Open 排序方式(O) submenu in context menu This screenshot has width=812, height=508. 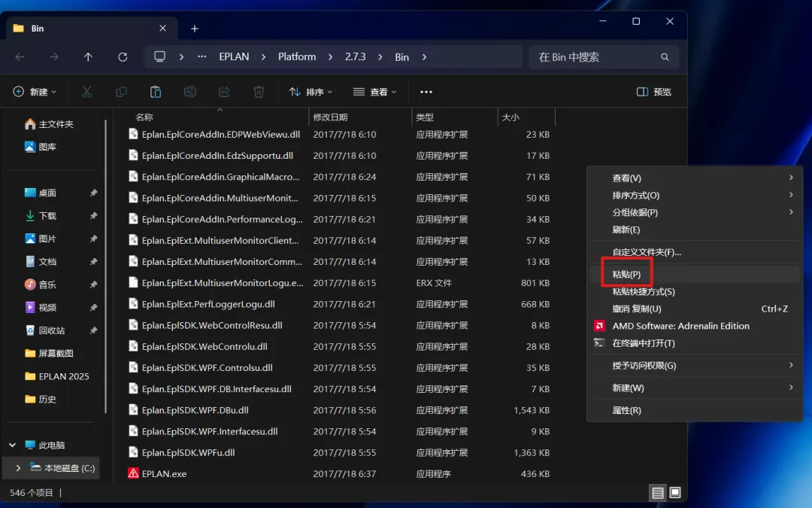[x=694, y=195]
